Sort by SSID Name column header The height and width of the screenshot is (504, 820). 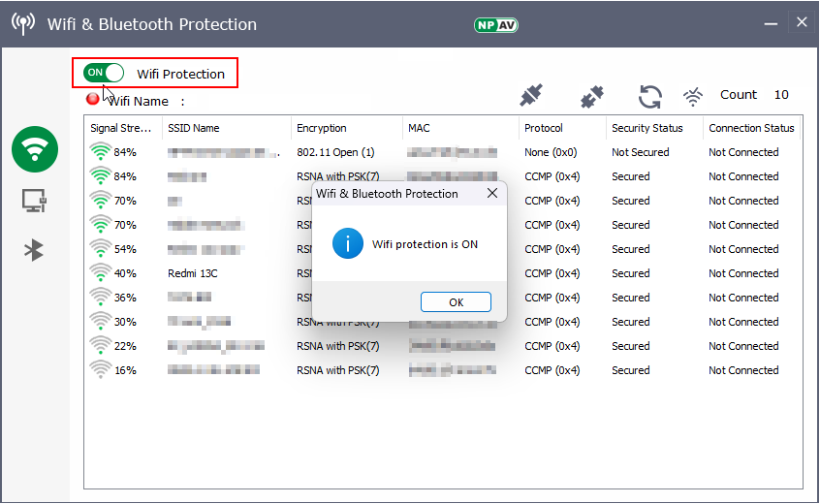(x=194, y=128)
